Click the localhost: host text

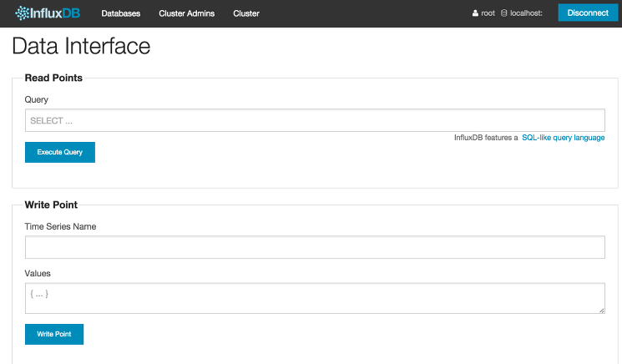coord(526,13)
